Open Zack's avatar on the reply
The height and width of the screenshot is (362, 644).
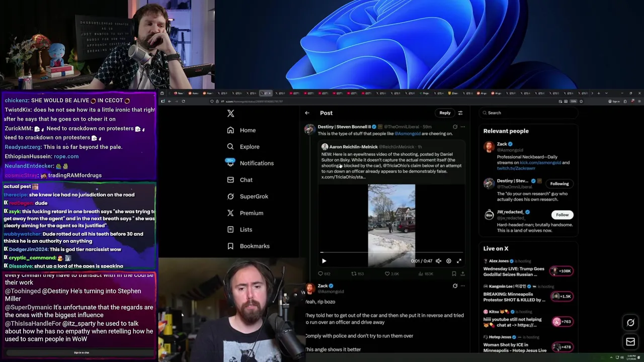pos(310,289)
